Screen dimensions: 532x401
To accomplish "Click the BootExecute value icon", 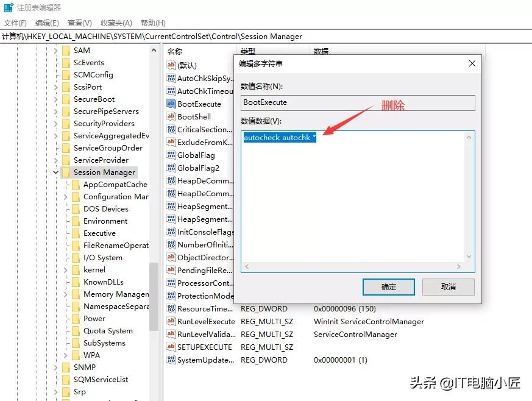I will 171,104.
